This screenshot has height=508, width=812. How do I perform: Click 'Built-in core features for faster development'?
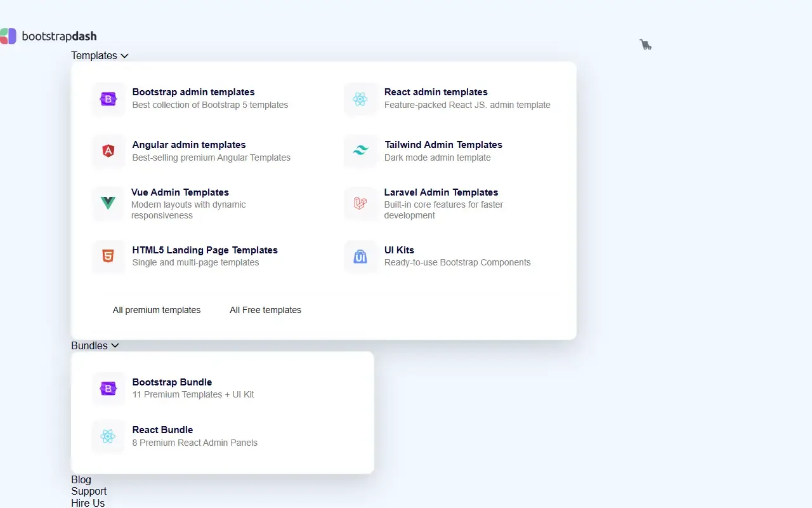pyautogui.click(x=444, y=210)
